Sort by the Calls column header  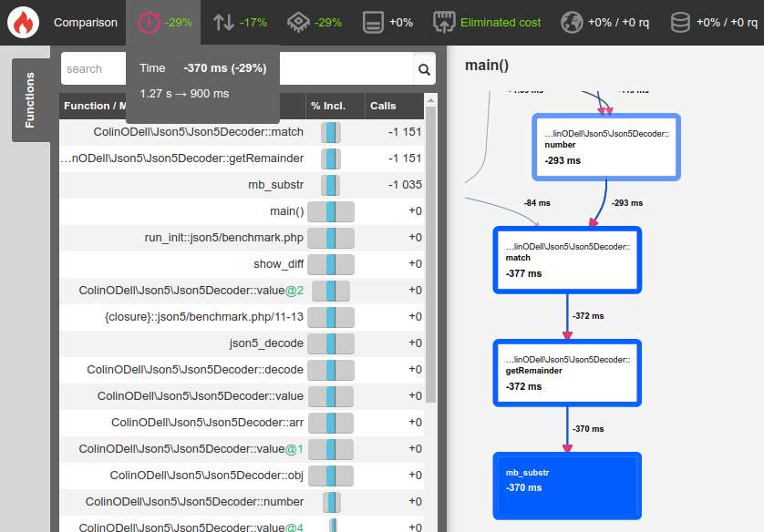384,106
